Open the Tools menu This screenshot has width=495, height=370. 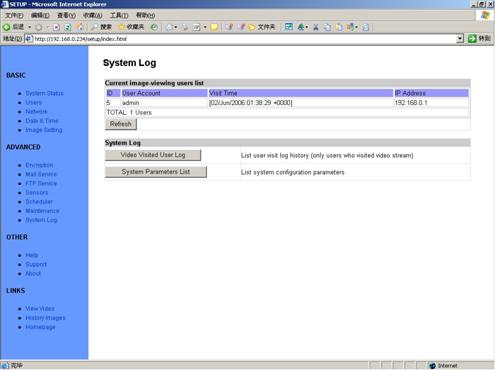[x=119, y=15]
